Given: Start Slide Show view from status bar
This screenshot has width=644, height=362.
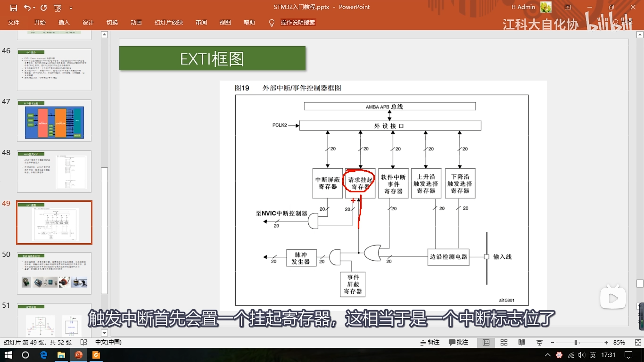Looking at the screenshot, I should click(x=539, y=342).
